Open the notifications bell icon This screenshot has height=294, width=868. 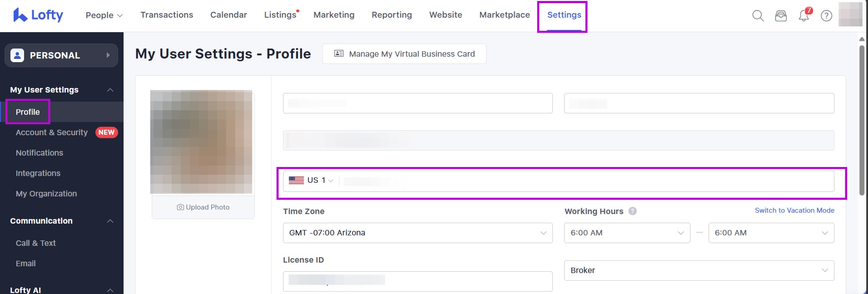click(x=804, y=16)
